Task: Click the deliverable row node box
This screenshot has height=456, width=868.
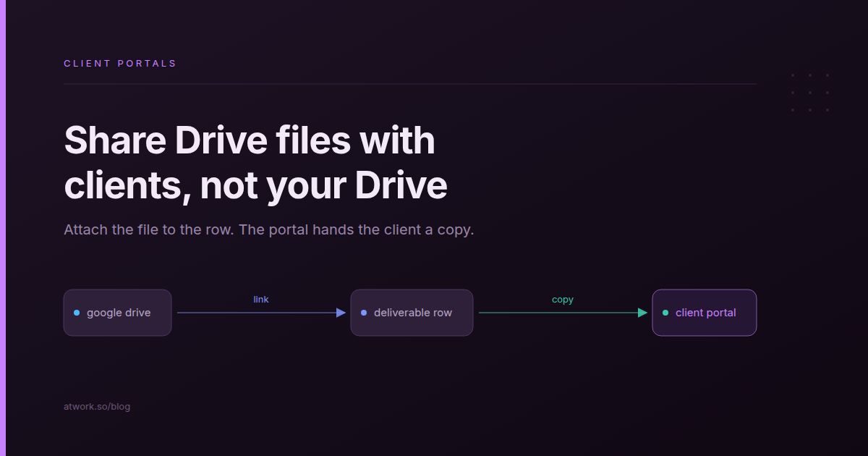Action: tap(412, 313)
